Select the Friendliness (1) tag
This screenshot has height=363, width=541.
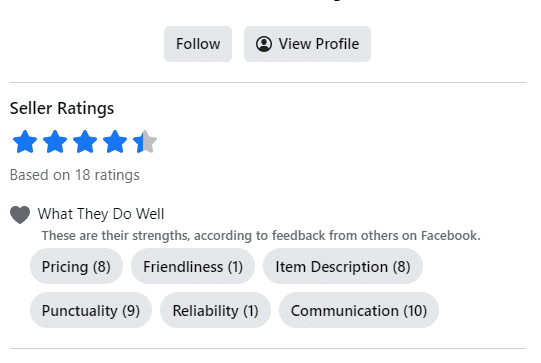[193, 266]
